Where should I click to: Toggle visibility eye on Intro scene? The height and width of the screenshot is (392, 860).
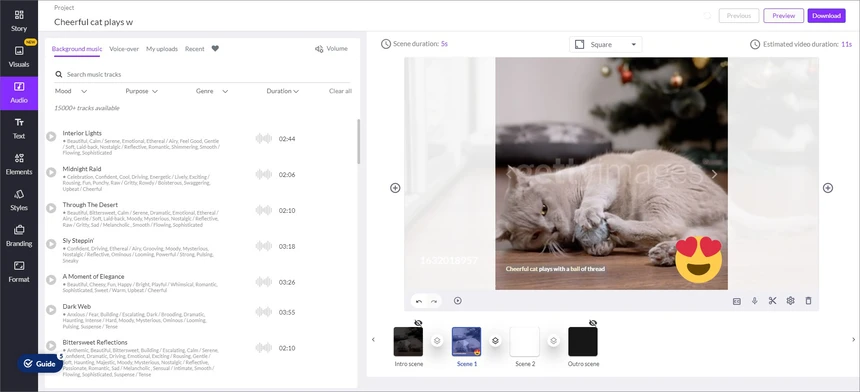418,323
